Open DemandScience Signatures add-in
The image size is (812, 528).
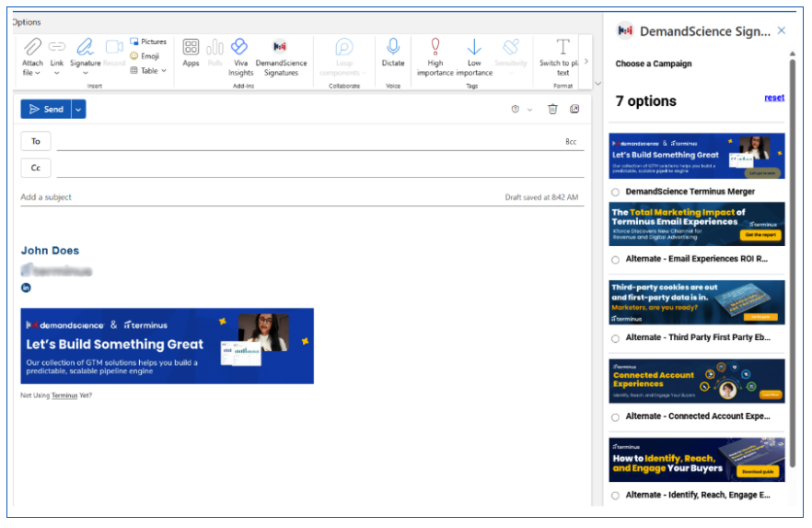281,57
